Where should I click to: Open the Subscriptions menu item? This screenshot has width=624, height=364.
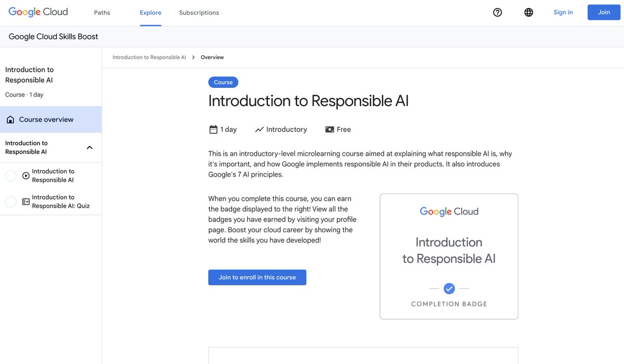pyautogui.click(x=199, y=12)
